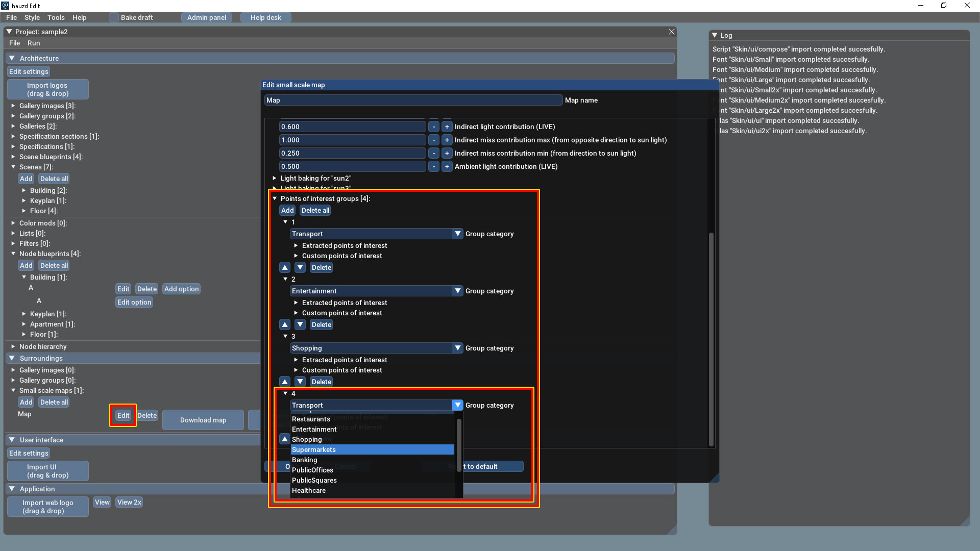
Task: Move group 1 up with arrow button
Action: click(285, 267)
